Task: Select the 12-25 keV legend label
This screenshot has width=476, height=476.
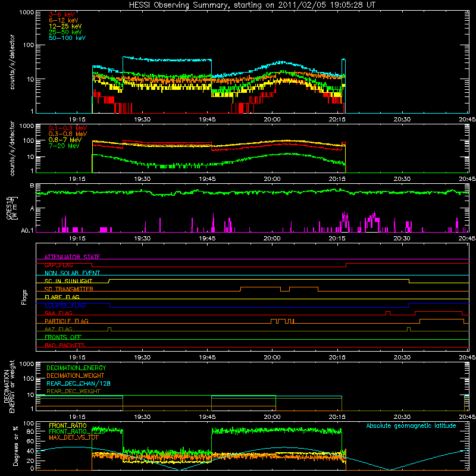Action: [x=65, y=26]
